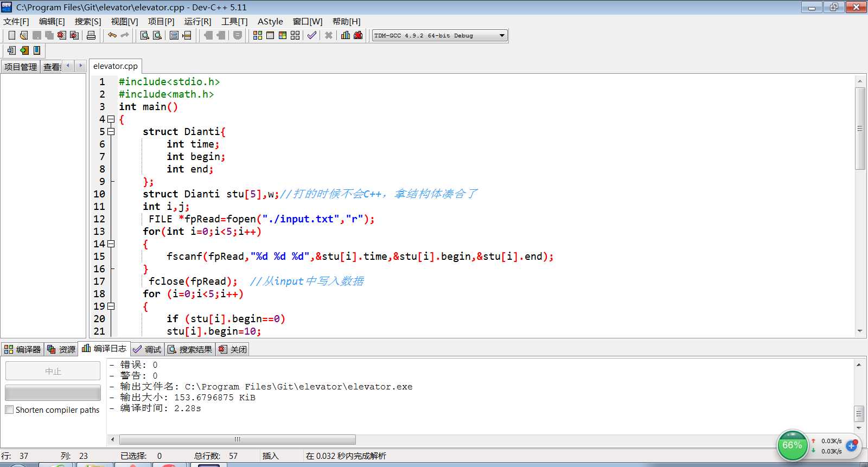Open the 运行[R] menu
This screenshot has width=868, height=467.
tap(198, 22)
